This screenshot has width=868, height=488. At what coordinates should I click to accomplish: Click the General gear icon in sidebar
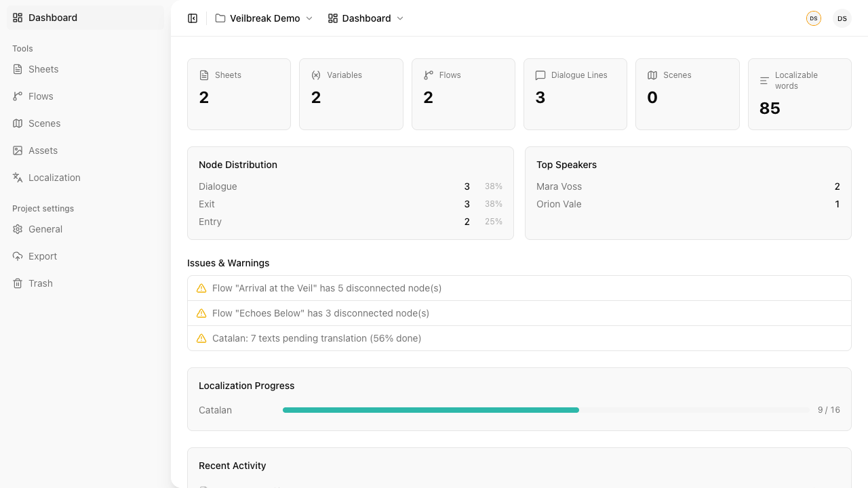coord(18,229)
